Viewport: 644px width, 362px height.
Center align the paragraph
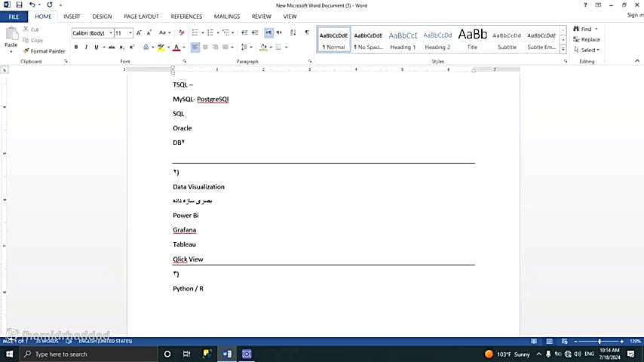205,48
